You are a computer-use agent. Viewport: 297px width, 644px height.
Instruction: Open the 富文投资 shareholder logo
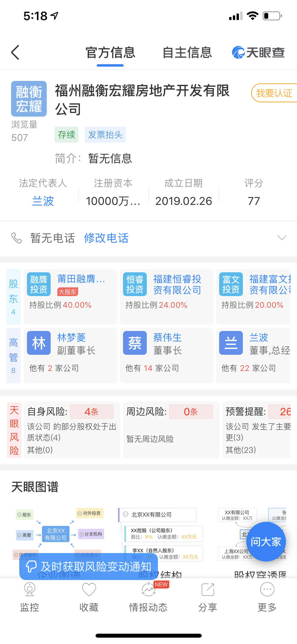click(x=231, y=284)
